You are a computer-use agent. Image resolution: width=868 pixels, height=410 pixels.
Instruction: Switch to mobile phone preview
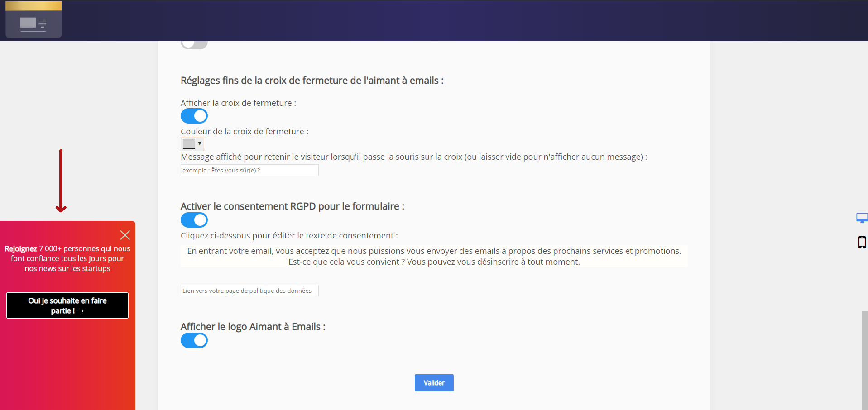862,243
